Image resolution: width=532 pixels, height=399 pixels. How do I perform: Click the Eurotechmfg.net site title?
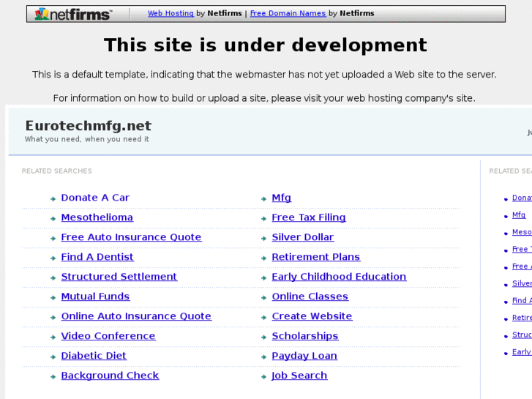click(x=89, y=126)
